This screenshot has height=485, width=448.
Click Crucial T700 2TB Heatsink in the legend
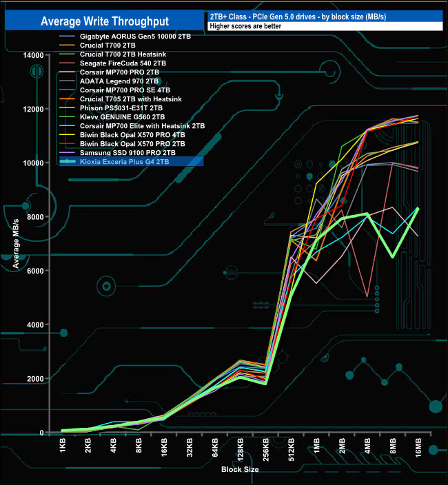(123, 54)
